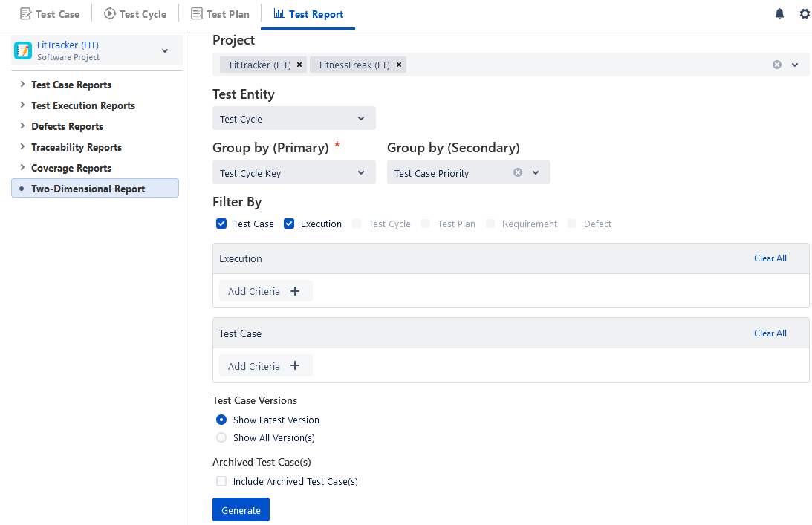This screenshot has width=812, height=525.
Task: Click the notifications bell icon
Action: (x=779, y=14)
